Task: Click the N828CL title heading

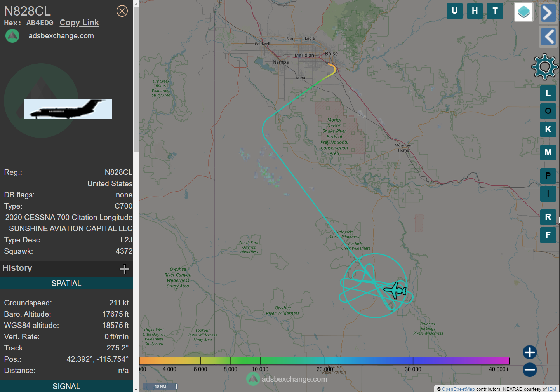Action: tap(27, 11)
